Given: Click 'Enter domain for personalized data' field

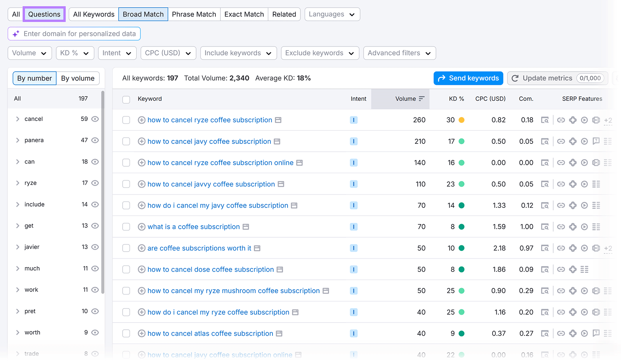Looking at the screenshot, I should point(74,34).
